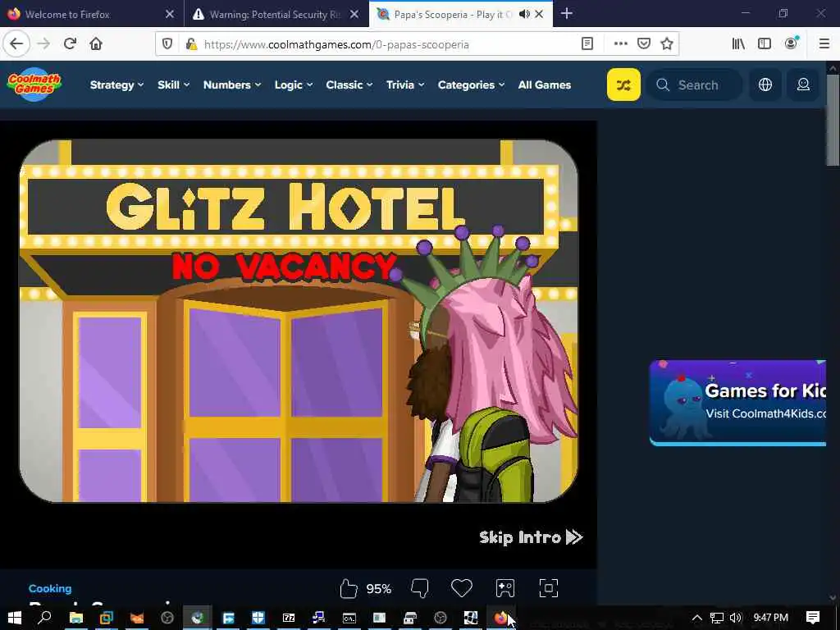This screenshot has height=630, width=840.
Task: Add the game to favorites with heart
Action: [x=461, y=588]
